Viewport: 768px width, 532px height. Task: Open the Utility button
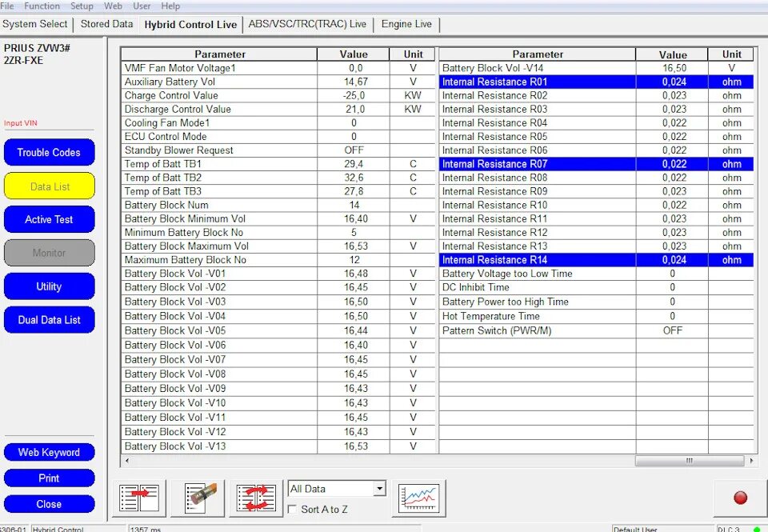click(x=49, y=286)
